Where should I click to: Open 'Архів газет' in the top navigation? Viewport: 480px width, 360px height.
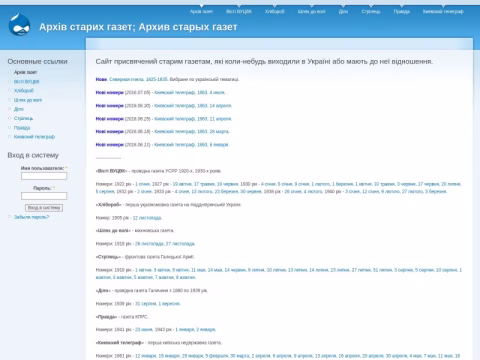point(201,11)
